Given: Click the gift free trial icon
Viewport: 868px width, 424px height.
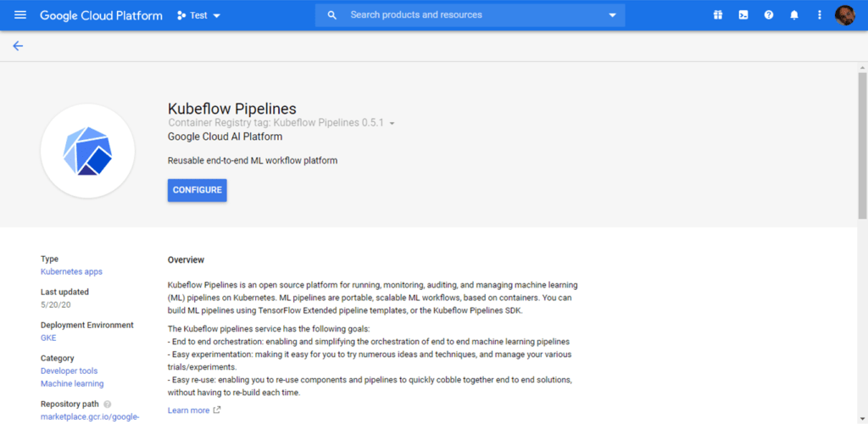Looking at the screenshot, I should (x=718, y=15).
